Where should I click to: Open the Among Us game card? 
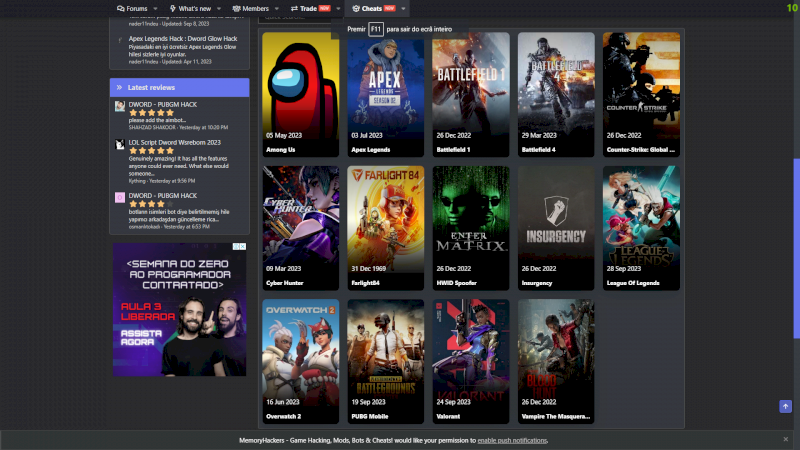[301, 94]
